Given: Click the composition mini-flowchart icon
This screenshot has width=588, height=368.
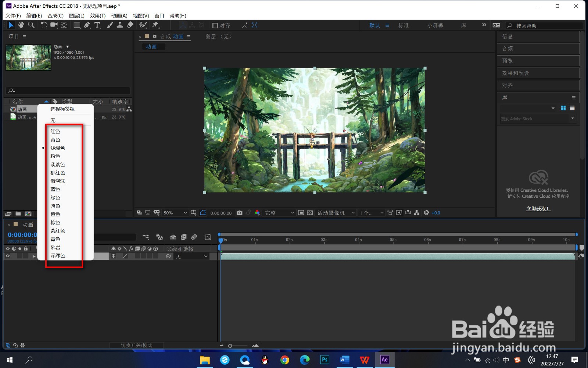Looking at the screenshot, I should pyautogui.click(x=146, y=237).
